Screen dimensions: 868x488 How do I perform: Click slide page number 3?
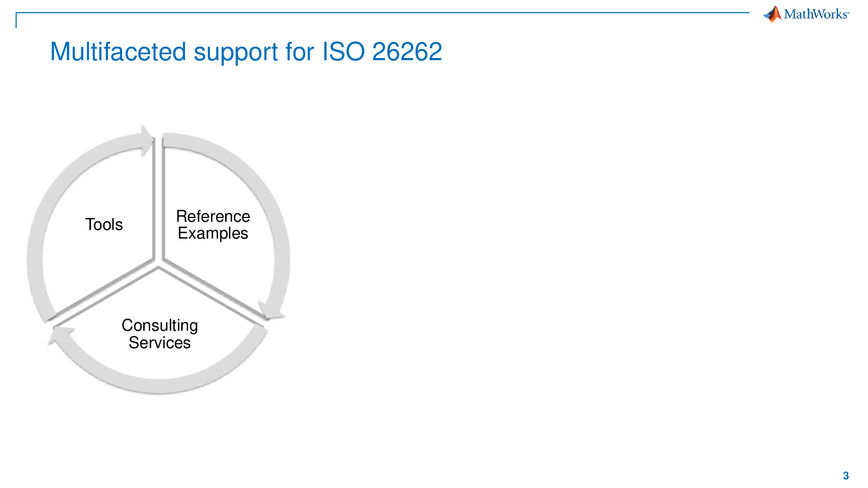pyautogui.click(x=846, y=476)
